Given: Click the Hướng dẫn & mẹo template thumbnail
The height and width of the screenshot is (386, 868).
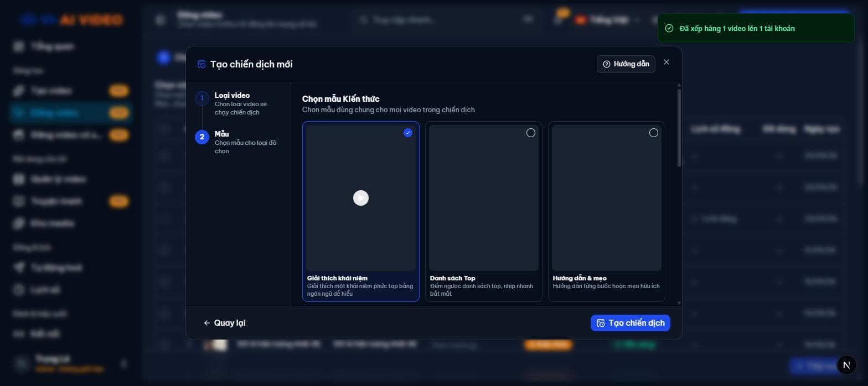Looking at the screenshot, I should (x=607, y=198).
